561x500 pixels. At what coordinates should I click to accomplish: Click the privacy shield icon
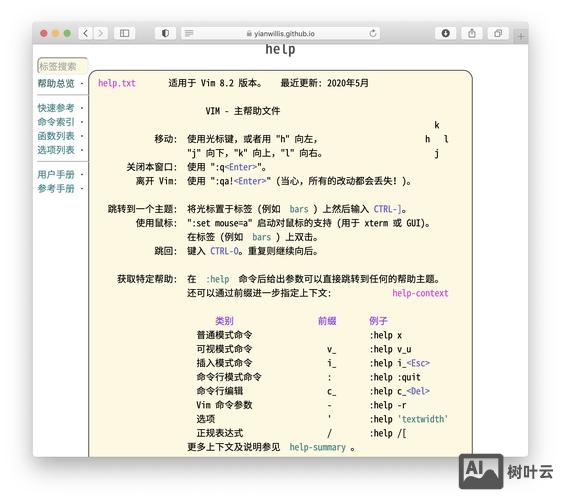[165, 34]
